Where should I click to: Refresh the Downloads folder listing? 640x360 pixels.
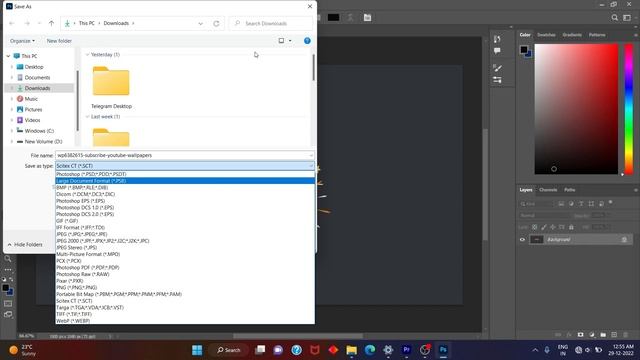(216, 24)
